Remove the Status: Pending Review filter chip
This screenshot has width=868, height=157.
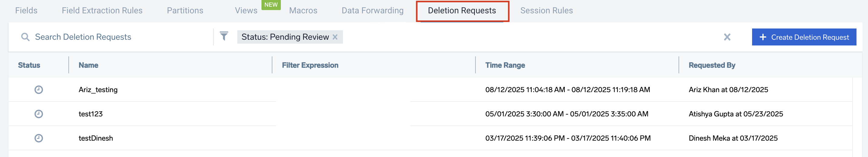(x=335, y=37)
